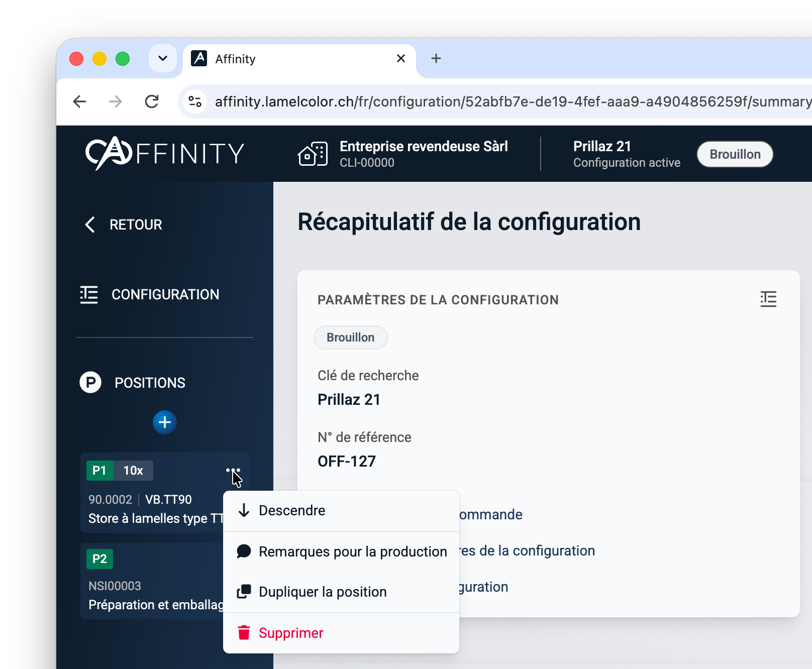Expand the browser tab search dropdown
The image size is (812, 669).
coord(163,59)
